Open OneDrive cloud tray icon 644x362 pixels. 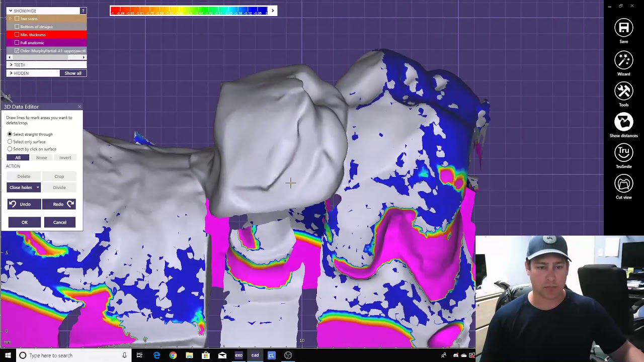(463, 355)
